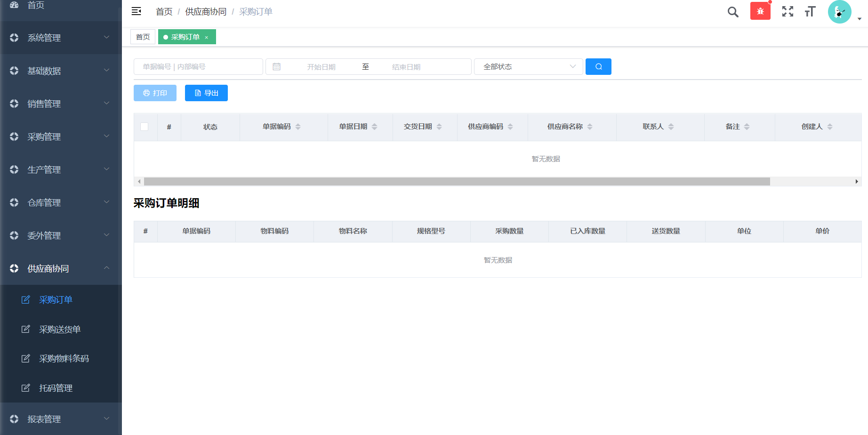Click the 导出 export button

[x=206, y=93]
